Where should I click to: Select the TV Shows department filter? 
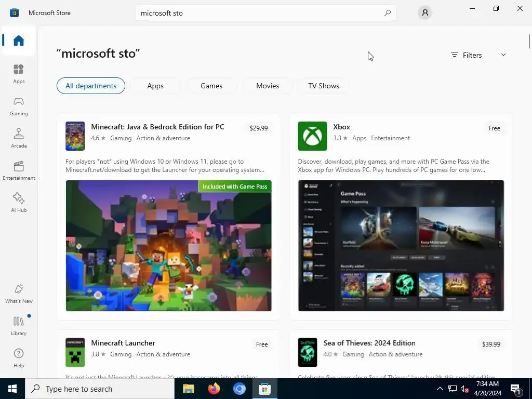click(x=324, y=86)
